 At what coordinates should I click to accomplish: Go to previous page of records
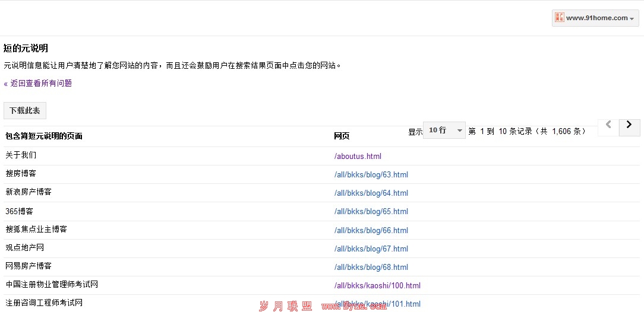[x=608, y=126]
